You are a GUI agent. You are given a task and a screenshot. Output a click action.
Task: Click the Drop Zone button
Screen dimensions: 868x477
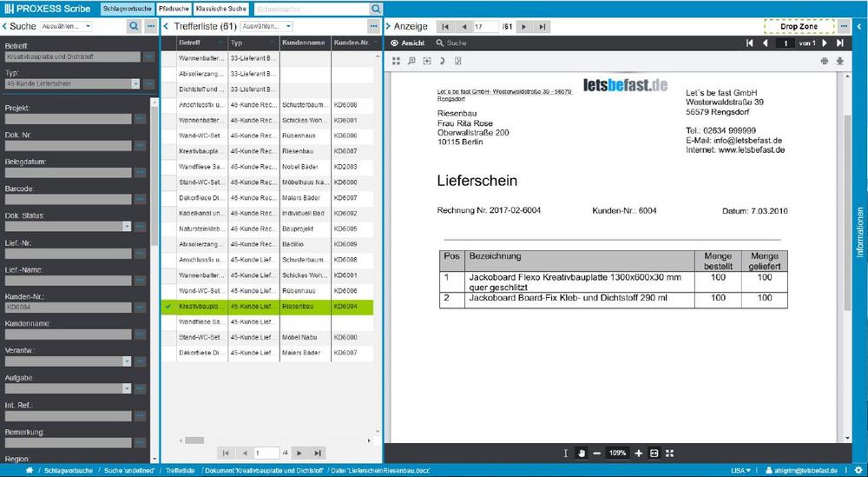point(799,27)
